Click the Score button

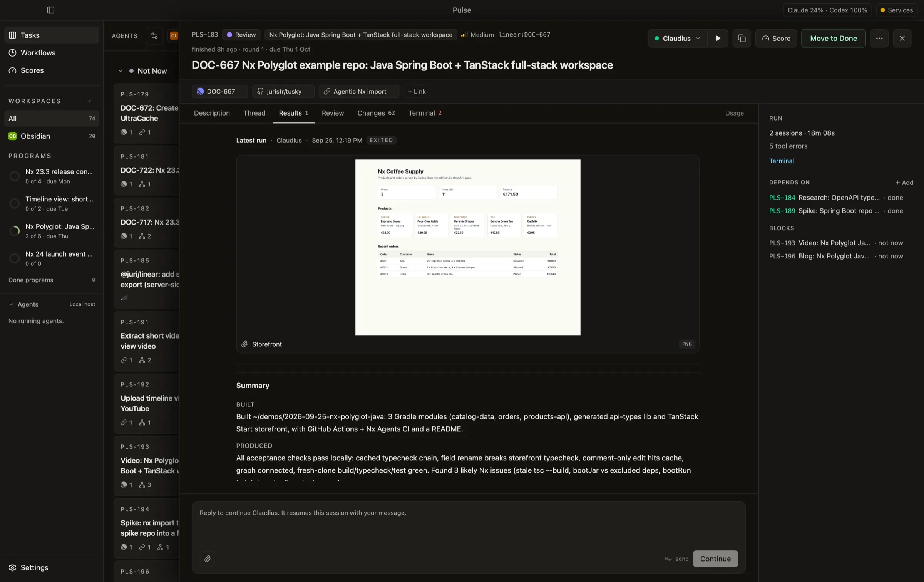click(776, 38)
